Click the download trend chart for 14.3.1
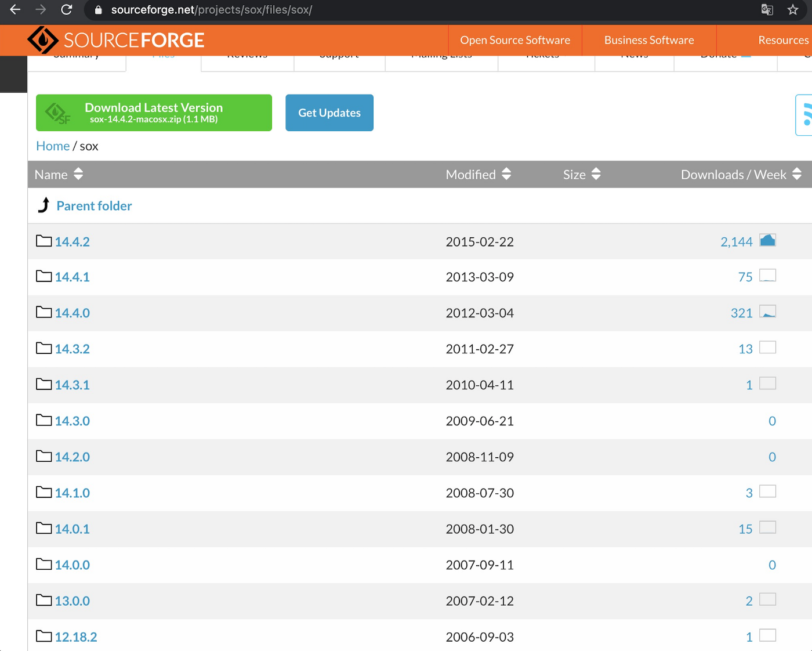812x651 pixels. click(768, 384)
